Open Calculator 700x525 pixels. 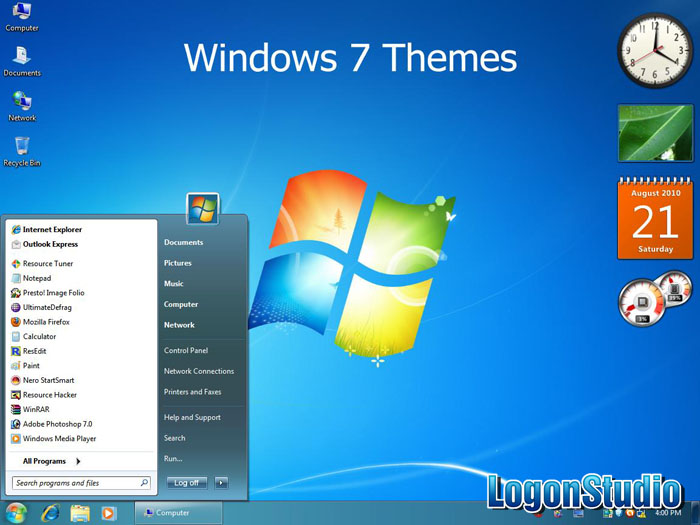[33, 337]
